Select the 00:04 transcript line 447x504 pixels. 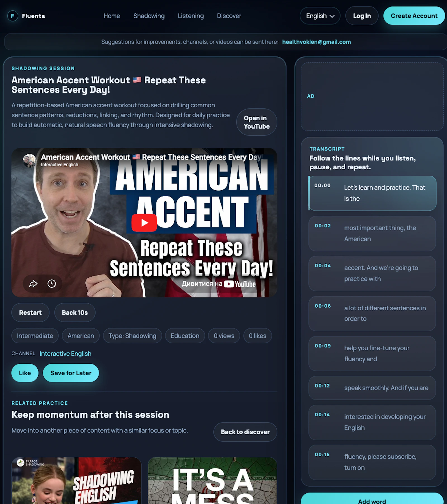coord(372,273)
